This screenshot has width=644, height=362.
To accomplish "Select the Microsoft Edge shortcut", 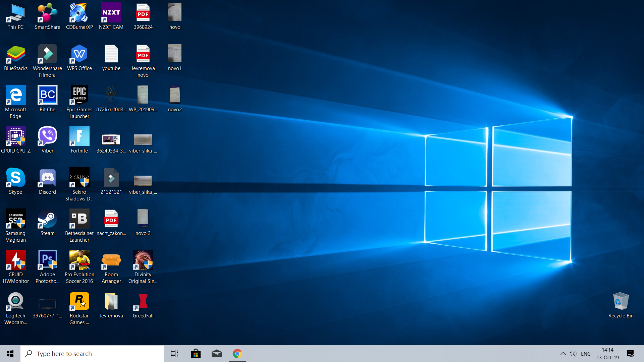I will (15, 103).
